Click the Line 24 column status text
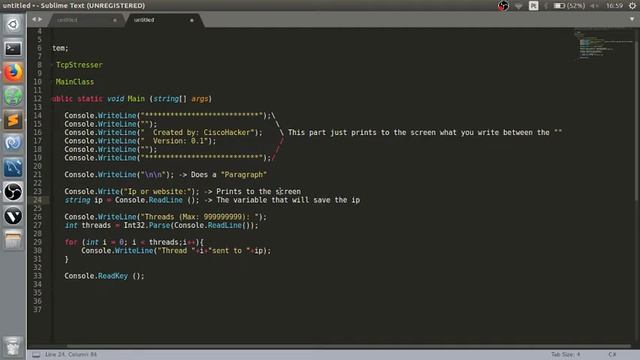 point(71,355)
